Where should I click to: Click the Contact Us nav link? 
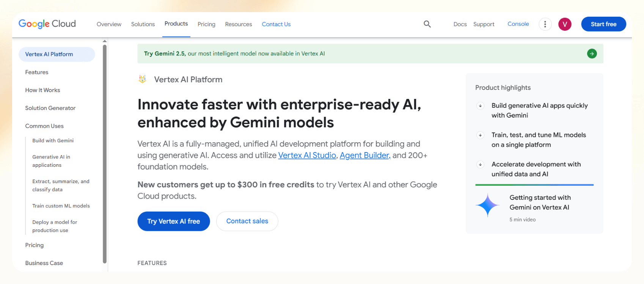pos(276,24)
